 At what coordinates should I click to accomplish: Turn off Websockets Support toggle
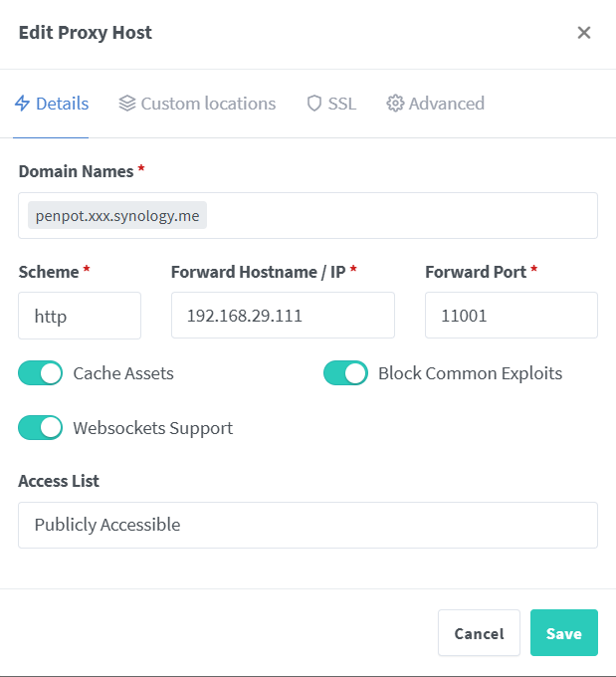click(x=41, y=428)
